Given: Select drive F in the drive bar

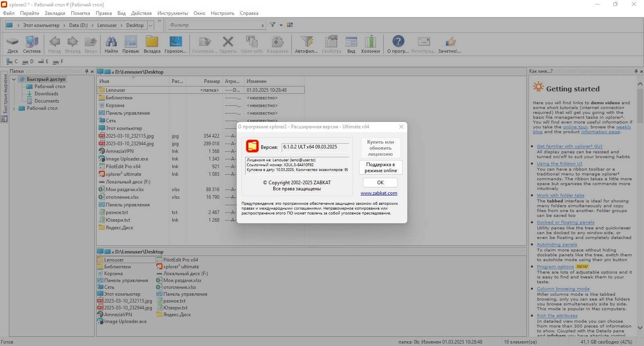Looking at the screenshot, I should [x=58, y=62].
